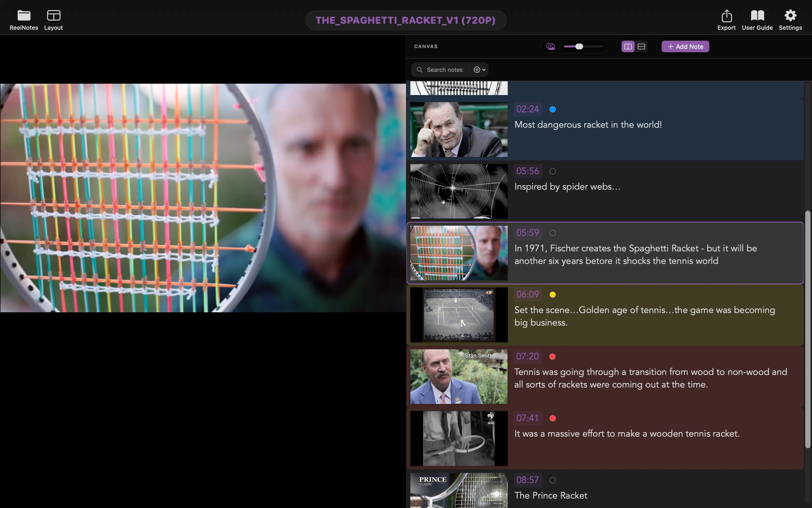Open the Layout panel icon

[53, 15]
